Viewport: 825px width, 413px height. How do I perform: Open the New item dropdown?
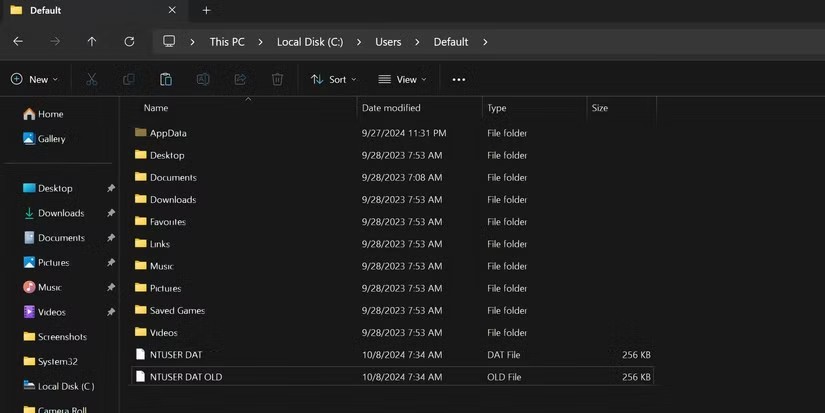click(34, 79)
